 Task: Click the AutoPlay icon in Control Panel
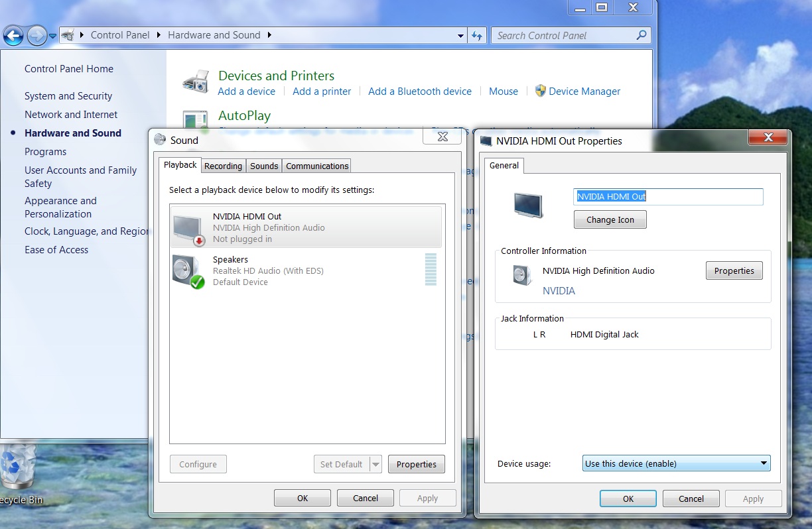click(x=196, y=120)
